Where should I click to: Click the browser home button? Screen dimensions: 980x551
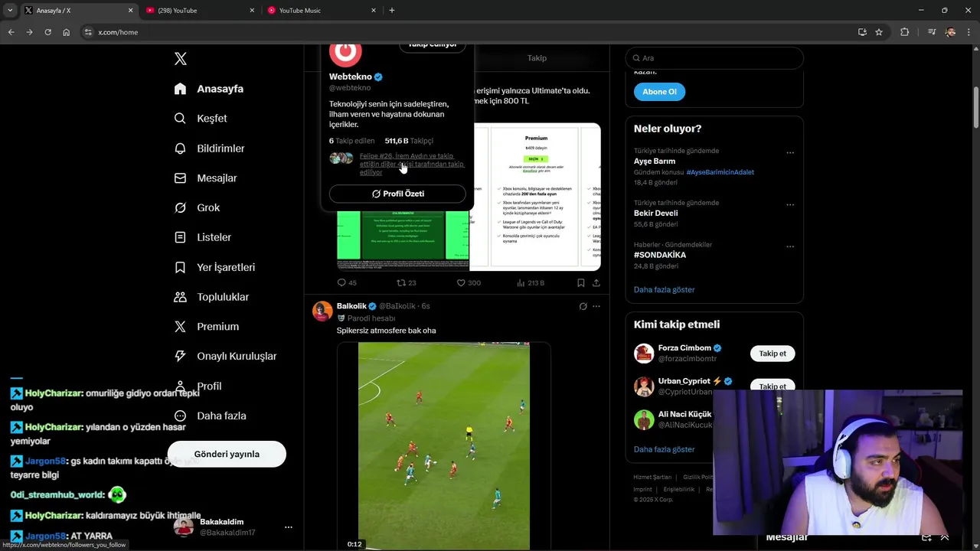point(67,32)
